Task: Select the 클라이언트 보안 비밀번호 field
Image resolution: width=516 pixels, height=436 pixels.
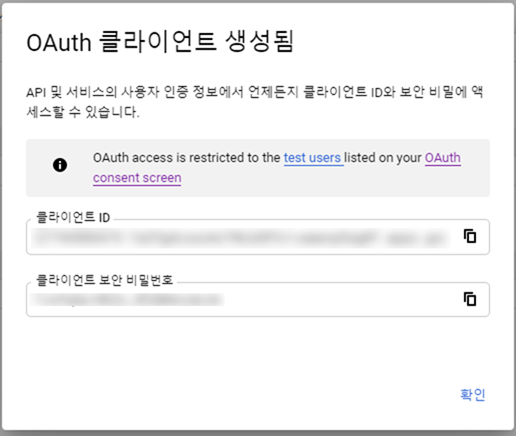Action: pyautogui.click(x=258, y=299)
